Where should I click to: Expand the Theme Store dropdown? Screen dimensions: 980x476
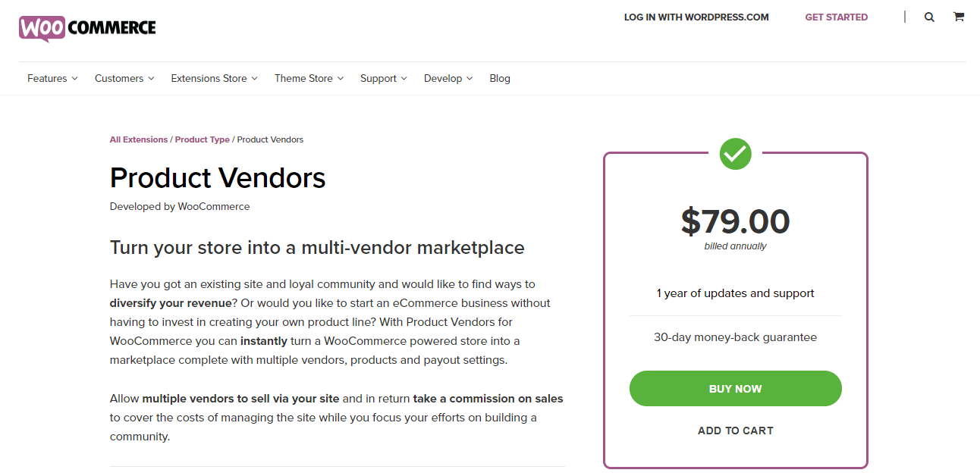[x=304, y=78]
